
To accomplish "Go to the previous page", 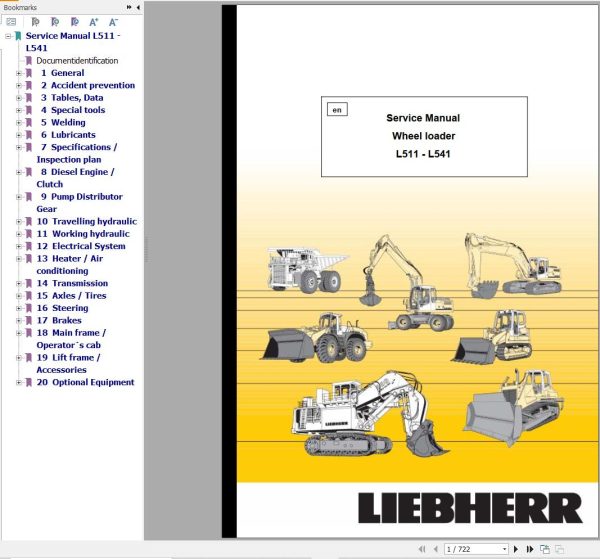I will [435, 549].
